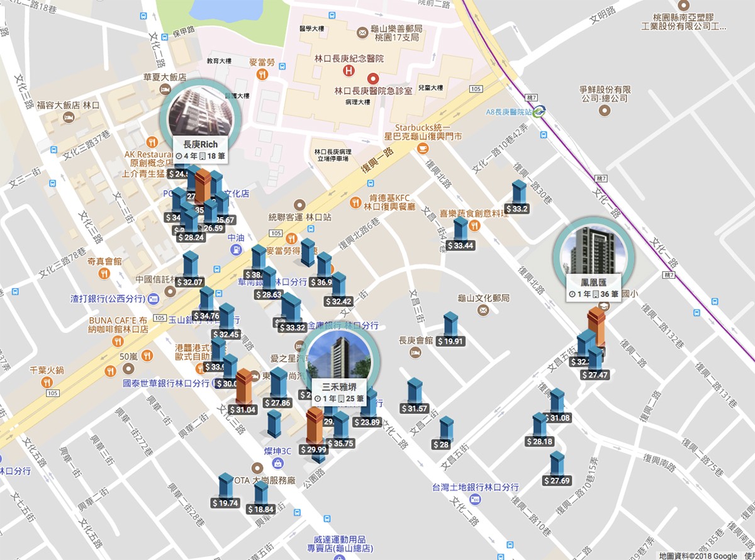Select the $27.69 price label
Screen dimensions: 755x560
click(557, 481)
